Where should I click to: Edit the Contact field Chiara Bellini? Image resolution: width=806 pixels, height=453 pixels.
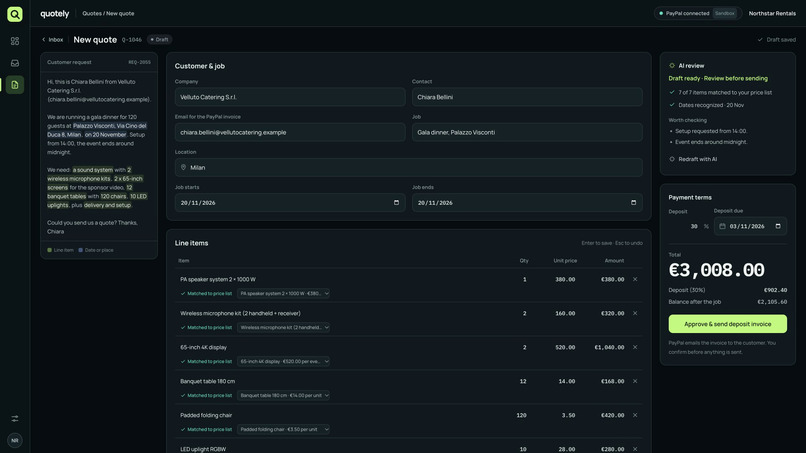tap(527, 97)
